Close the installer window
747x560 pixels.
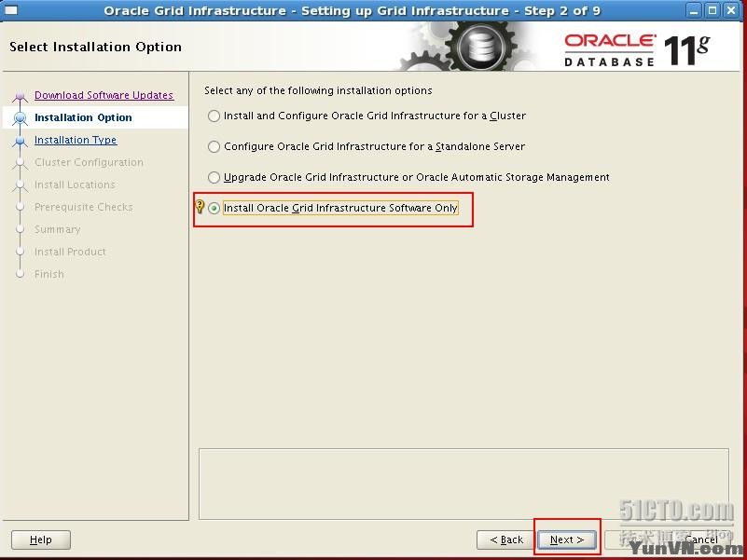click(x=731, y=10)
